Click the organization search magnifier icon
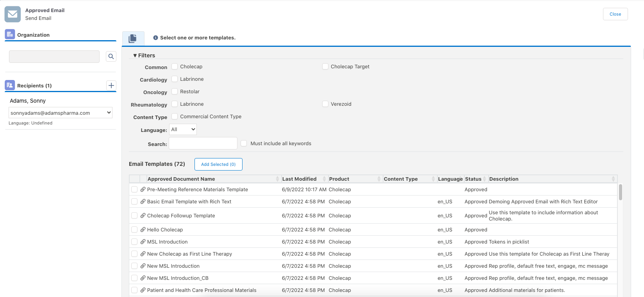The height and width of the screenshot is (297, 644). point(111,57)
